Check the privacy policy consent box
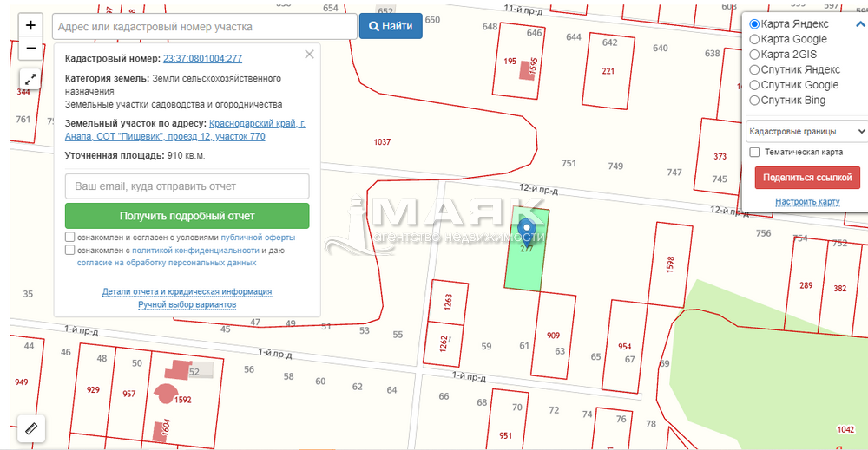The image size is (868, 450). pos(70,251)
